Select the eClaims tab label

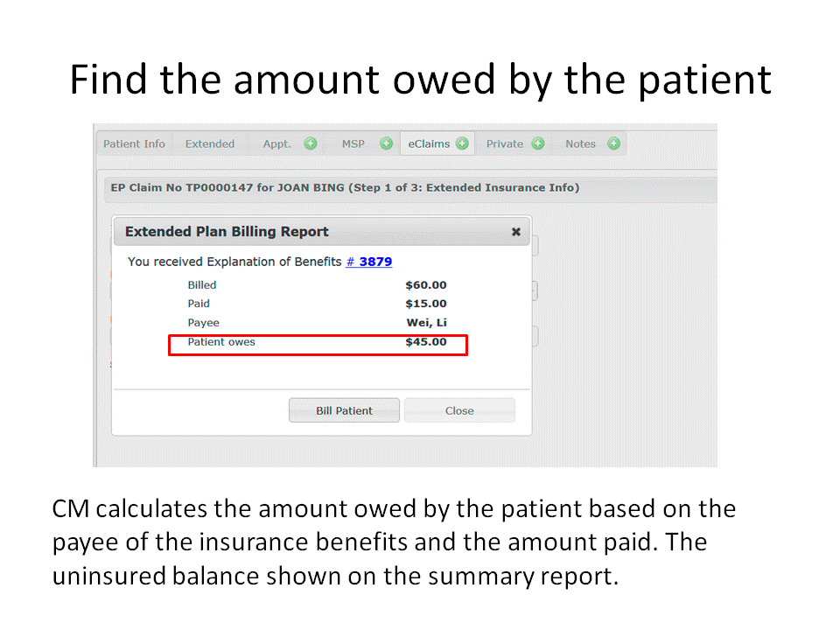429,143
